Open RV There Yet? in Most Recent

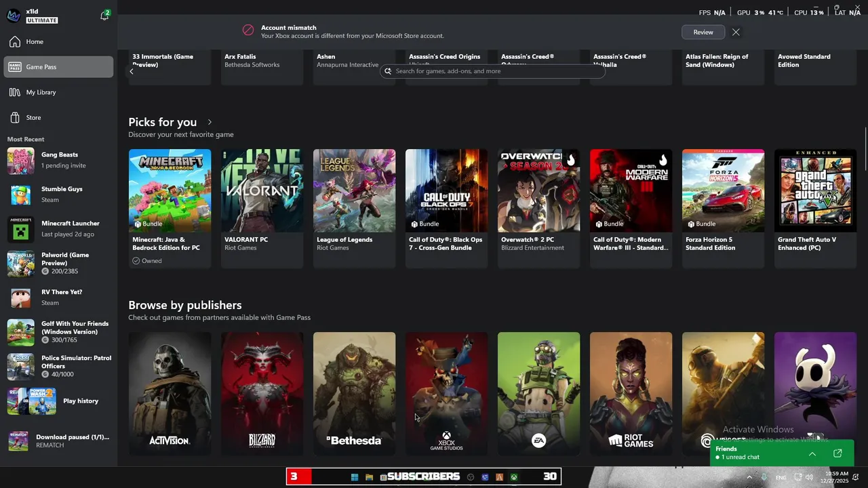(x=58, y=298)
